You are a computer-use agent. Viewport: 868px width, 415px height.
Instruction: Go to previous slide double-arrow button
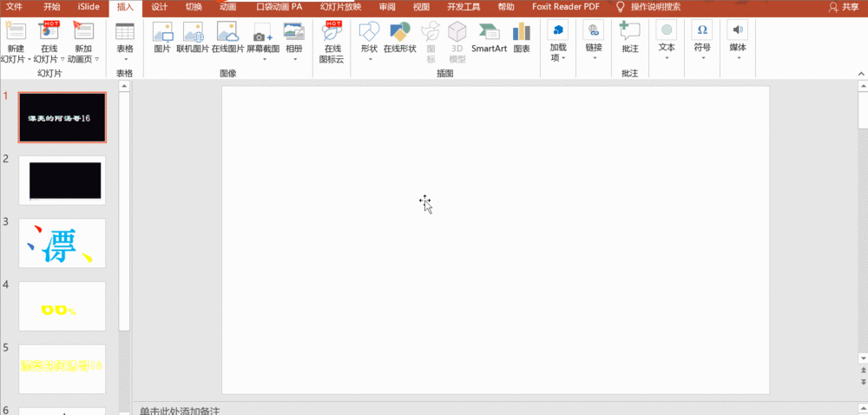pos(863,370)
